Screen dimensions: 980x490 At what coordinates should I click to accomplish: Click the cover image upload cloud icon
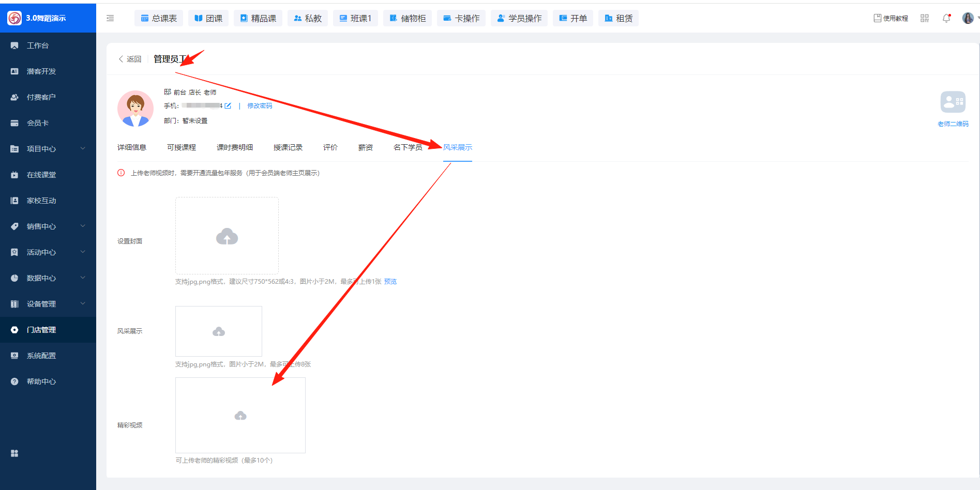coord(227,236)
